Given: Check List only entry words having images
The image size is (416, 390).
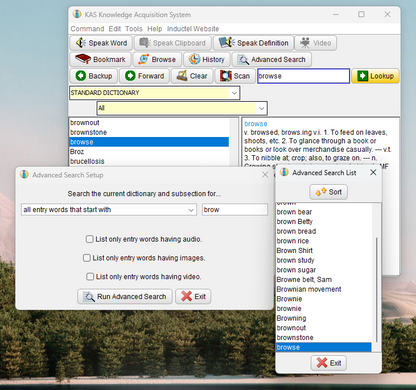Looking at the screenshot, I should click(x=87, y=258).
